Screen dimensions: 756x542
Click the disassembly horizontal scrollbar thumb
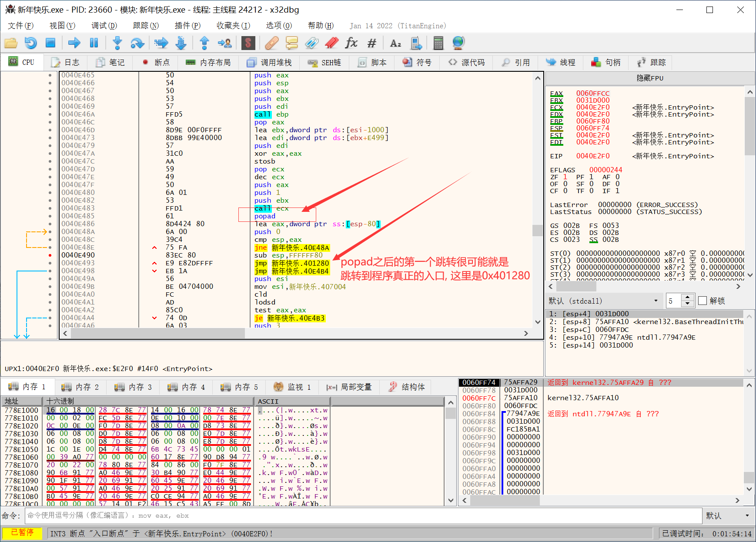(x=157, y=333)
